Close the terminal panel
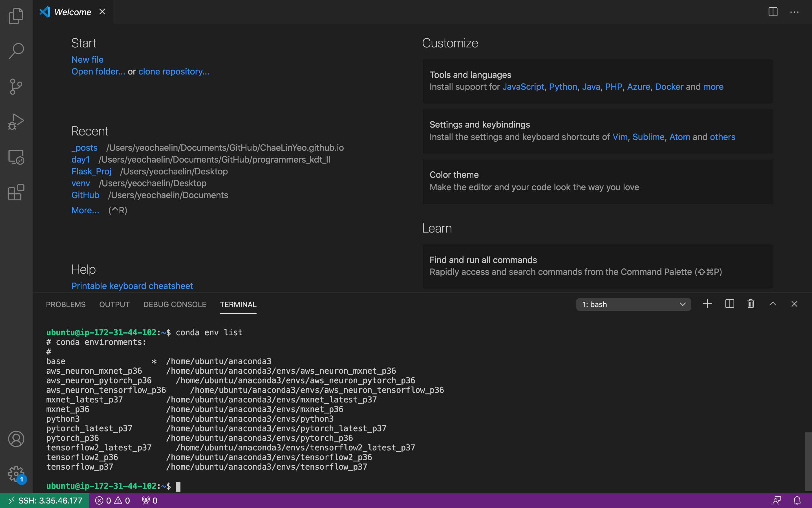812x508 pixels. point(794,304)
